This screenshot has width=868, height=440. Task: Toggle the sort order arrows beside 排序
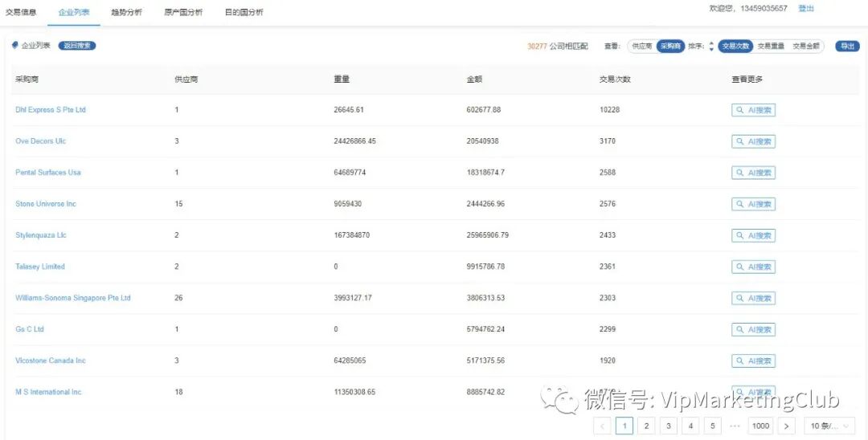[711, 47]
